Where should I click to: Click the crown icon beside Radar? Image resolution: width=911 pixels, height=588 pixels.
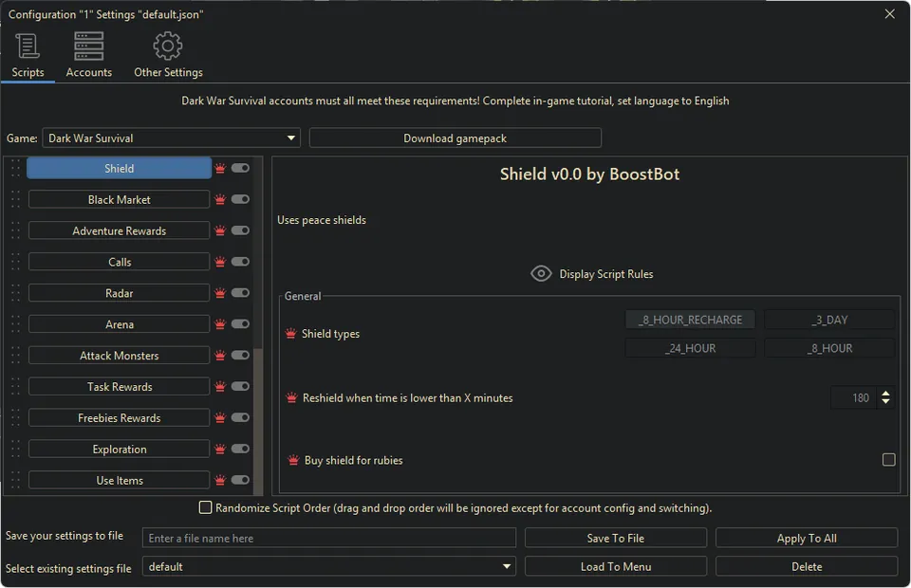220,293
